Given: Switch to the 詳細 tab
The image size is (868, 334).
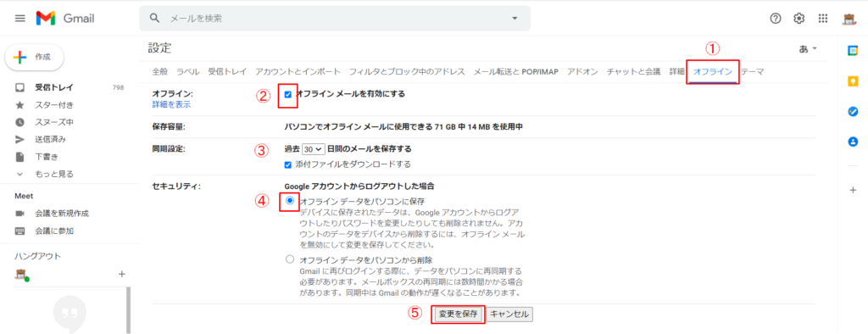Looking at the screenshot, I should pyautogui.click(x=676, y=71).
